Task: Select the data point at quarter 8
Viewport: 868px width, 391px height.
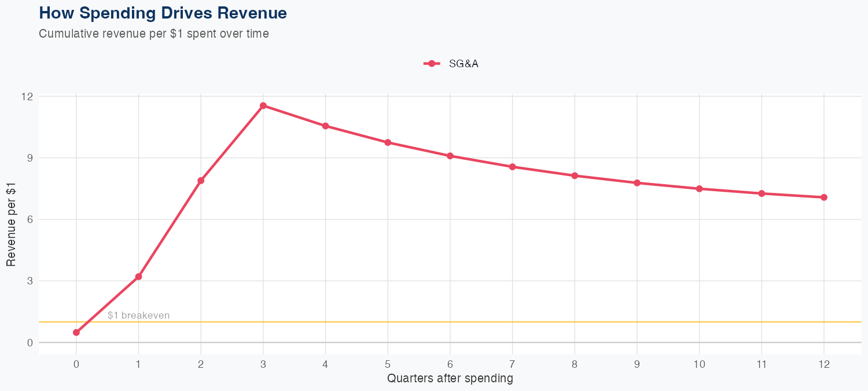Action: [575, 176]
